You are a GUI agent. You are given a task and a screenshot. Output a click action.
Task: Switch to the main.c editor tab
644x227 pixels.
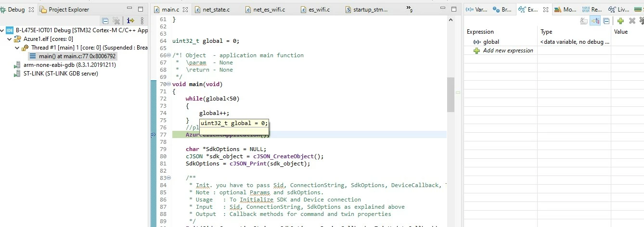pyautogui.click(x=170, y=9)
